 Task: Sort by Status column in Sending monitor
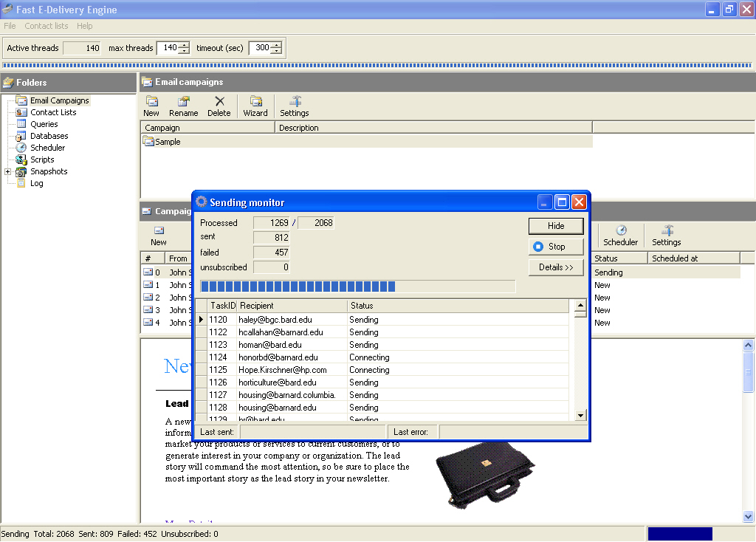[458, 306]
